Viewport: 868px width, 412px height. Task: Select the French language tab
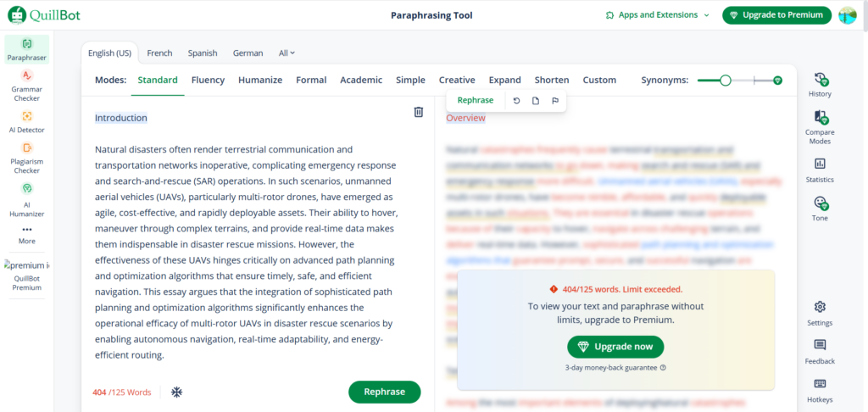click(x=159, y=53)
